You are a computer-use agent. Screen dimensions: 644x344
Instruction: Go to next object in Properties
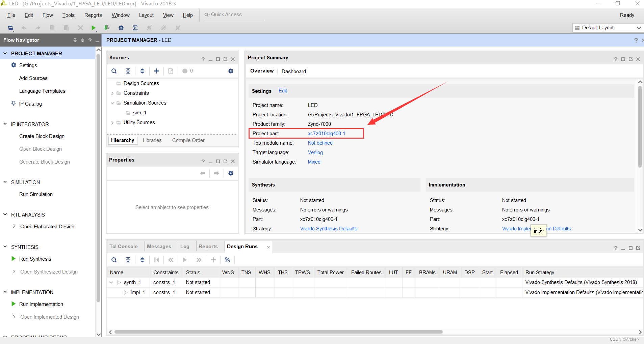pos(216,173)
